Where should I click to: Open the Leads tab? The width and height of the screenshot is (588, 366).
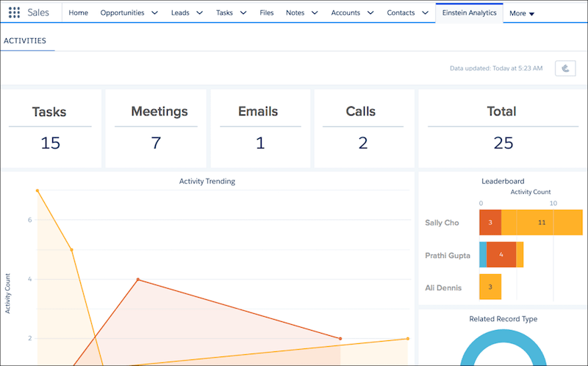(x=180, y=12)
